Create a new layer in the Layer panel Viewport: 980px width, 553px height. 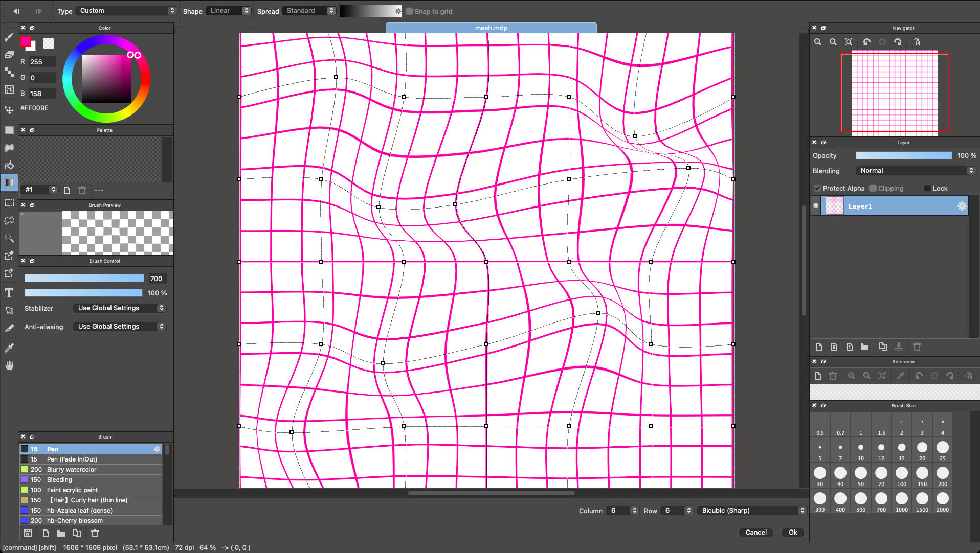pyautogui.click(x=818, y=347)
